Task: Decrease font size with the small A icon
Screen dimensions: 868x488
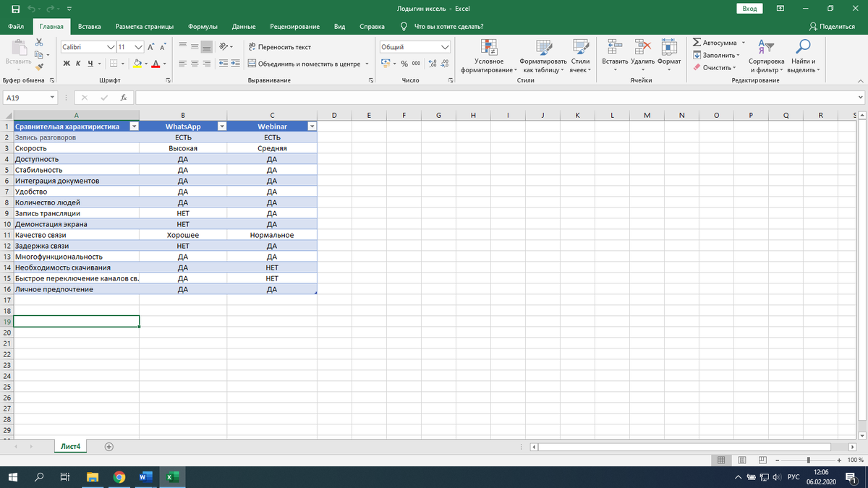Action: pyautogui.click(x=163, y=46)
